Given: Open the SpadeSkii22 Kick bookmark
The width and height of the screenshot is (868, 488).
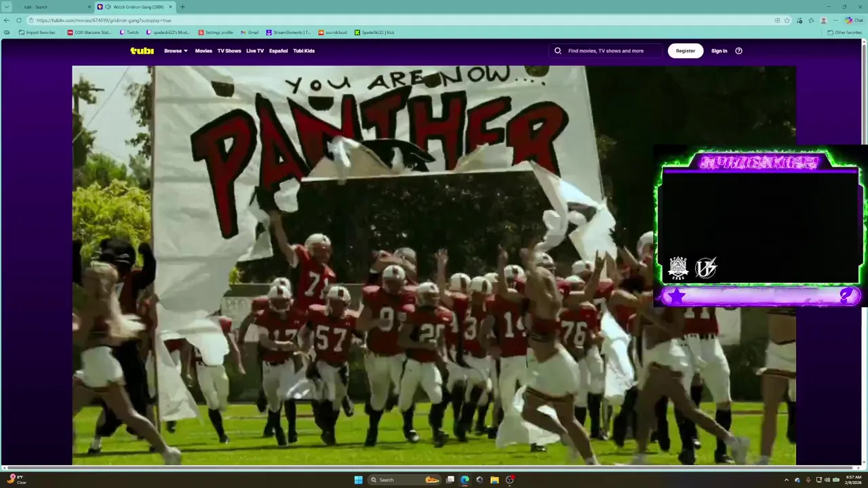Looking at the screenshot, I should pos(374,33).
